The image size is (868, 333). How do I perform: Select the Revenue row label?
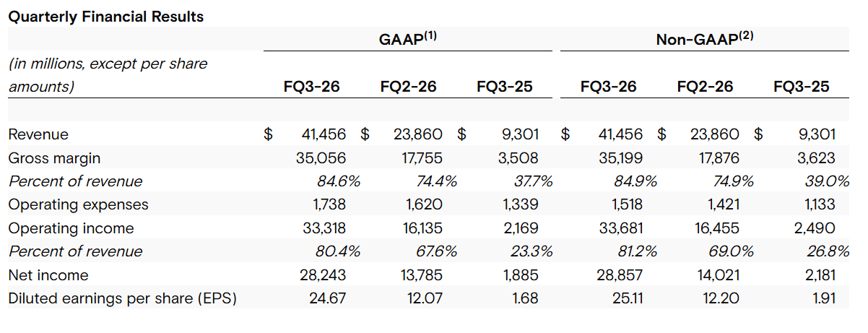point(38,134)
